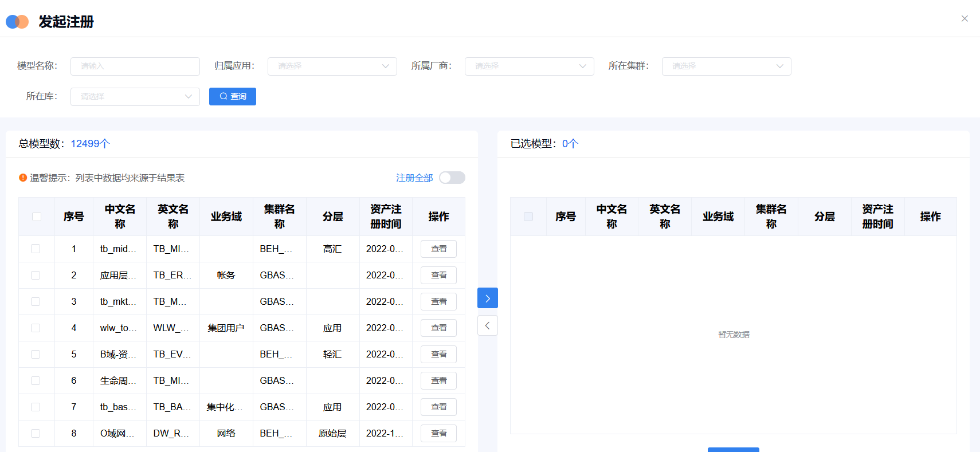Open the 所在库 dropdown
This screenshot has height=452, width=980.
(135, 97)
